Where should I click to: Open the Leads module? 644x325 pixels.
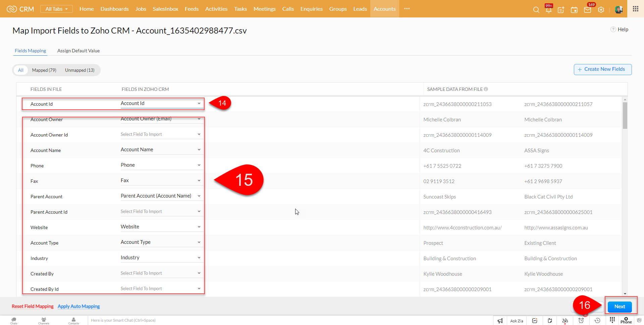pyautogui.click(x=360, y=9)
